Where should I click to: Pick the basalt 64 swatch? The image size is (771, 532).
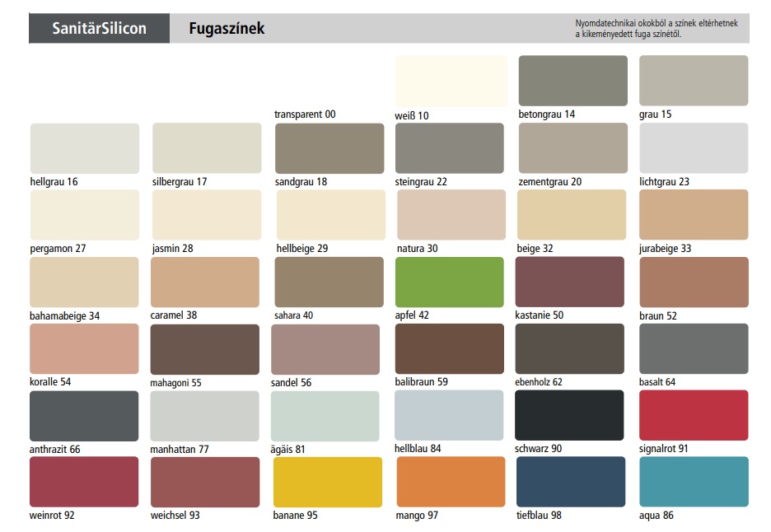point(694,348)
